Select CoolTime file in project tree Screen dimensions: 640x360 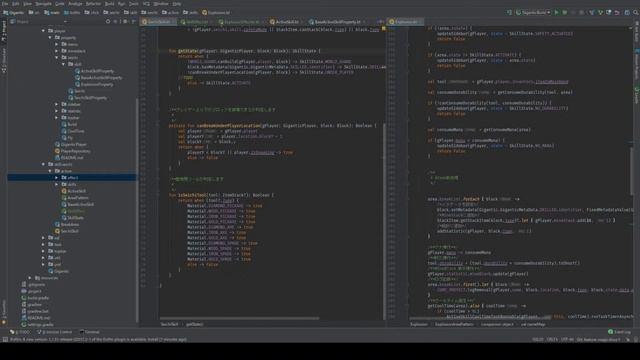pos(73,131)
